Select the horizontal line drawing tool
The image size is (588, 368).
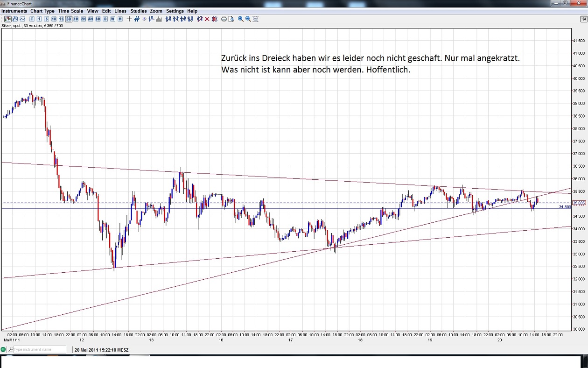click(183, 19)
